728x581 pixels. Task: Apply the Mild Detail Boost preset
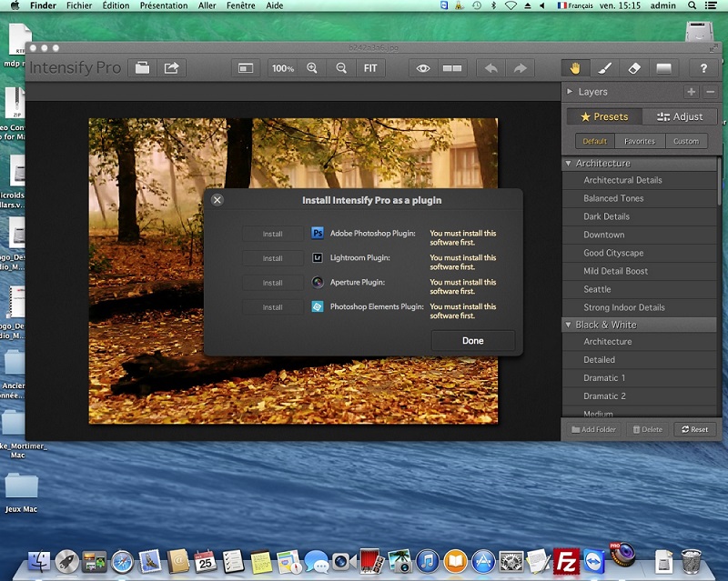(640, 271)
